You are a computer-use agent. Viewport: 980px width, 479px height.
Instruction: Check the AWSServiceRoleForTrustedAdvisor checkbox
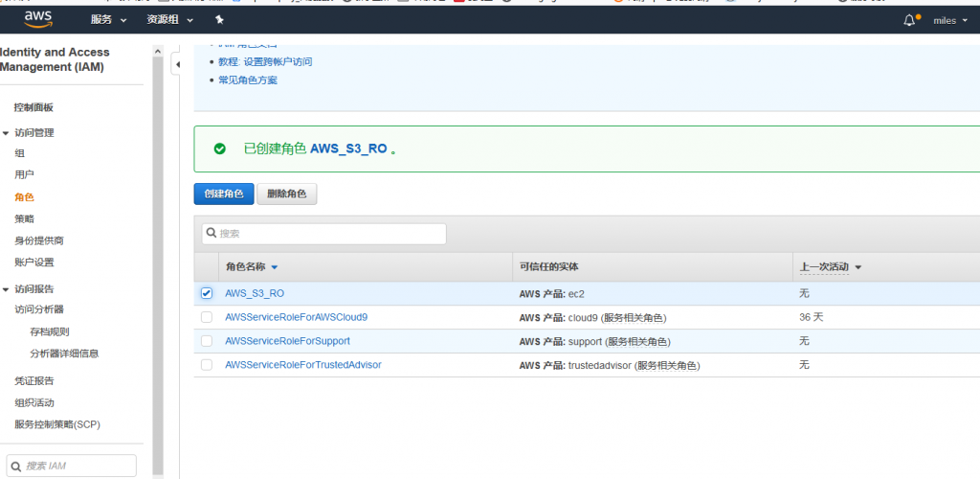207,365
